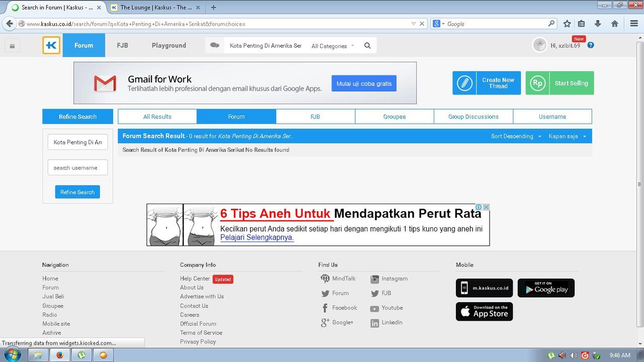
Task: Click the blue Refine Search button
Action: [77, 192]
